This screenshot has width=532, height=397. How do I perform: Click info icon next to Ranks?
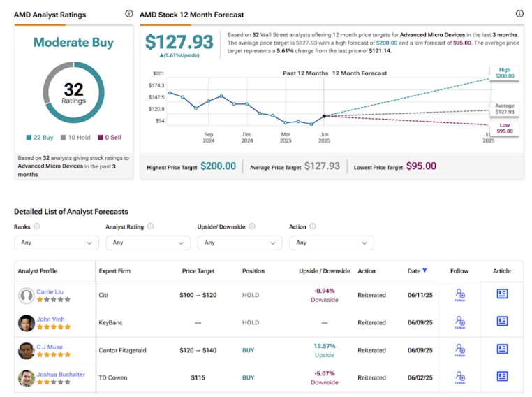coord(37,226)
